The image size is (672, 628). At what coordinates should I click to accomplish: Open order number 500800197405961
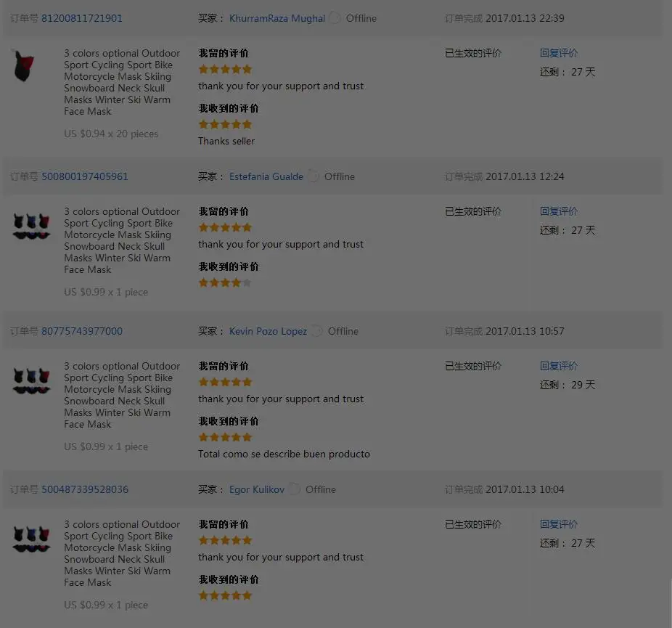click(84, 176)
